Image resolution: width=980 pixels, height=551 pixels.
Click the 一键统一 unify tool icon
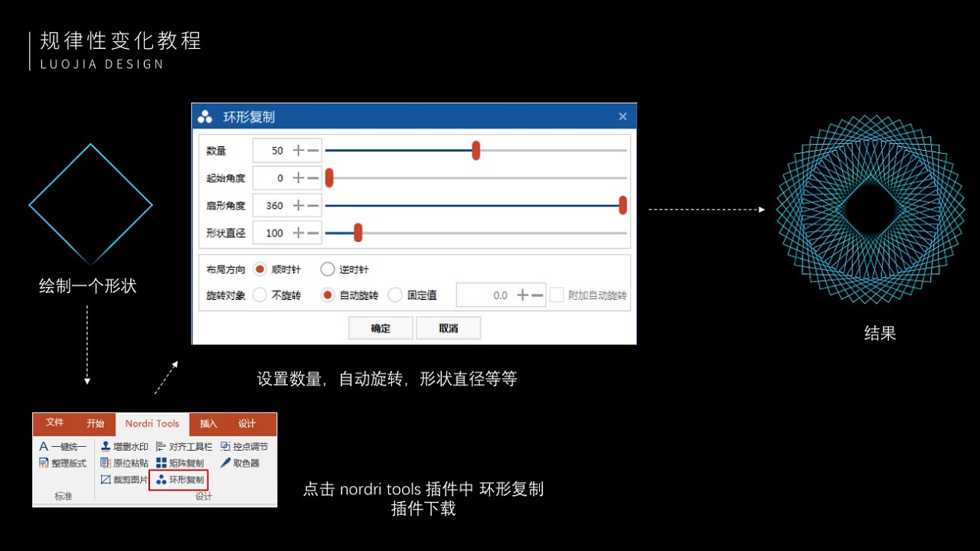click(44, 446)
